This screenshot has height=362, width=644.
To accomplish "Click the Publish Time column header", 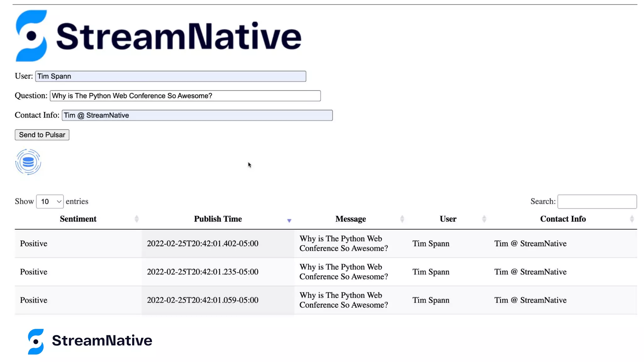I will coord(218,219).
